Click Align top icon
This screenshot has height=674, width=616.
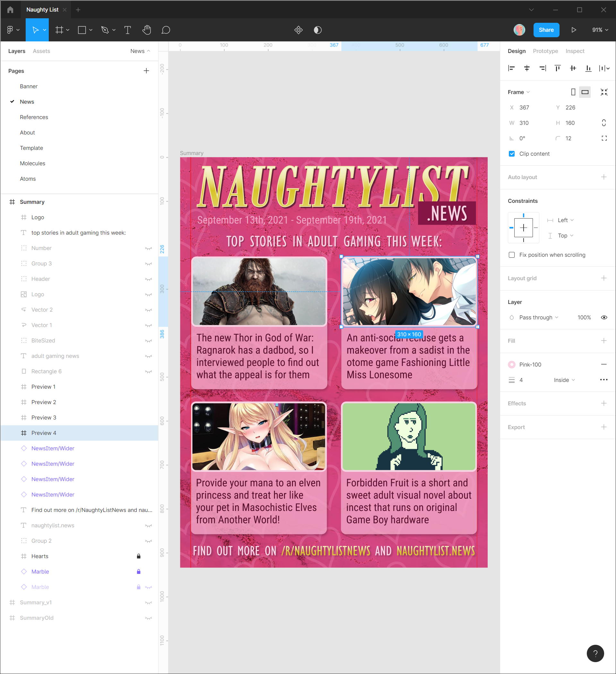coord(558,68)
